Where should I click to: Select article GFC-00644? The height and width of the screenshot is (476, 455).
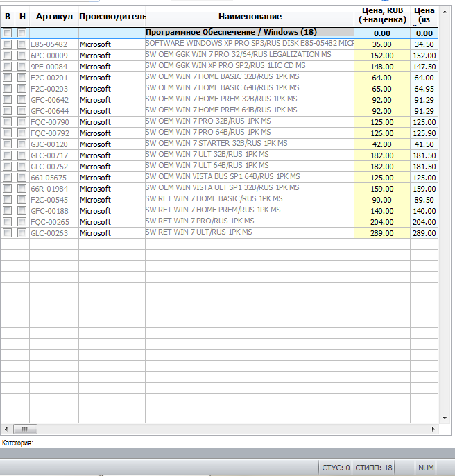[50, 111]
